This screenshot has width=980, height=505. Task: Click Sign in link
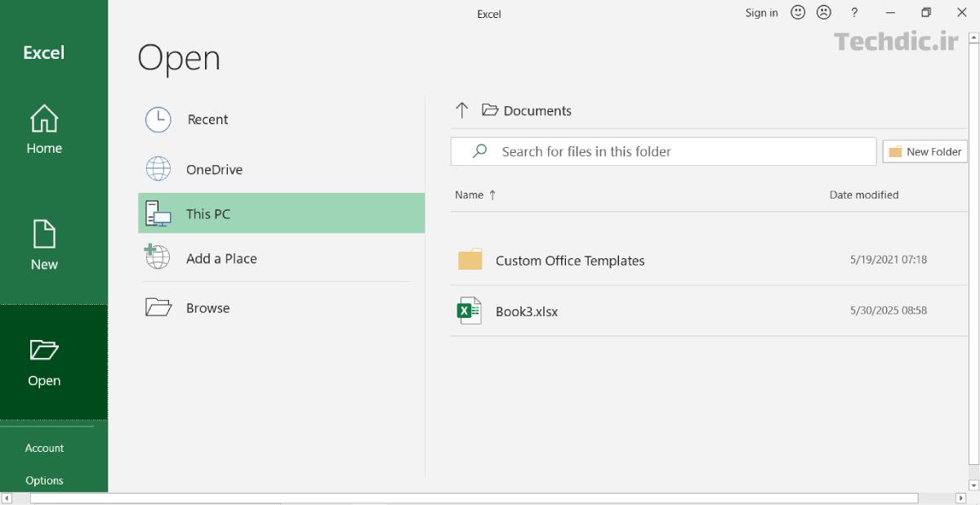(x=762, y=12)
